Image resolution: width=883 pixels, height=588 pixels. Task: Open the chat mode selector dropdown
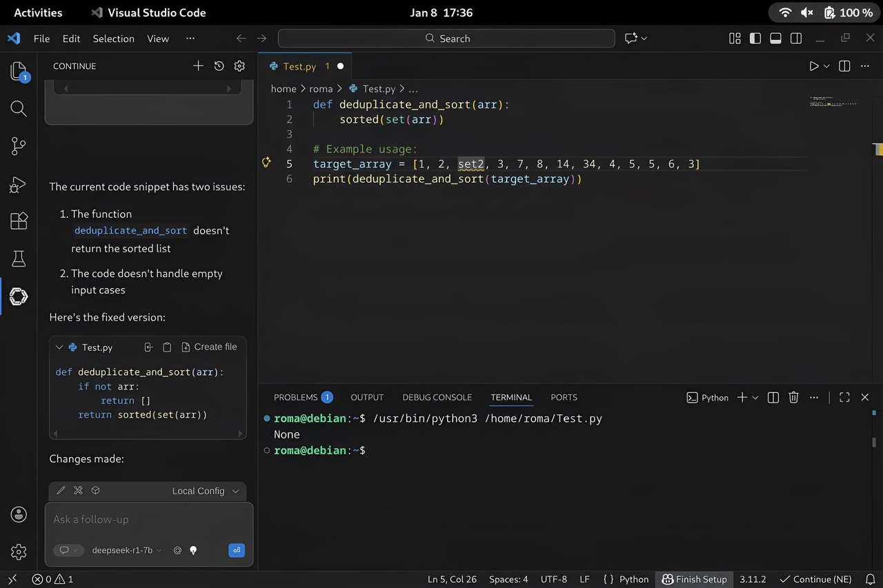[x=68, y=550]
